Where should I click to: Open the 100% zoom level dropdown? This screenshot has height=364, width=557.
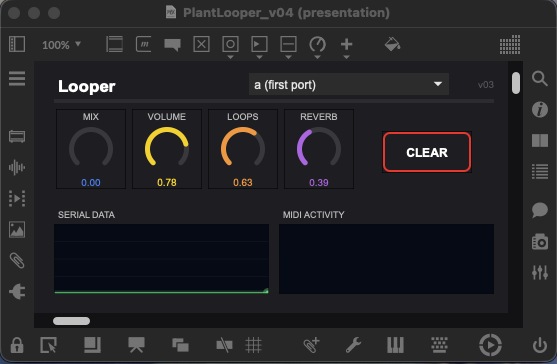pos(61,45)
